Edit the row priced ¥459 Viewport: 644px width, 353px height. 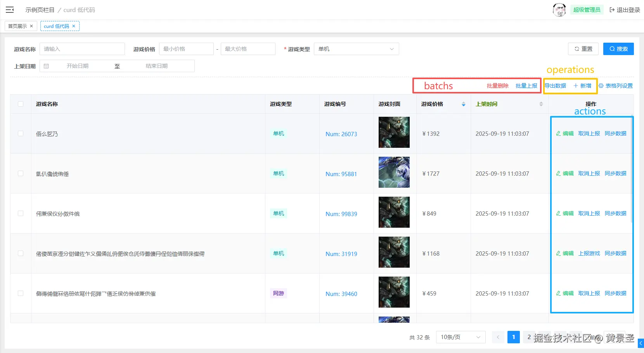565,293
